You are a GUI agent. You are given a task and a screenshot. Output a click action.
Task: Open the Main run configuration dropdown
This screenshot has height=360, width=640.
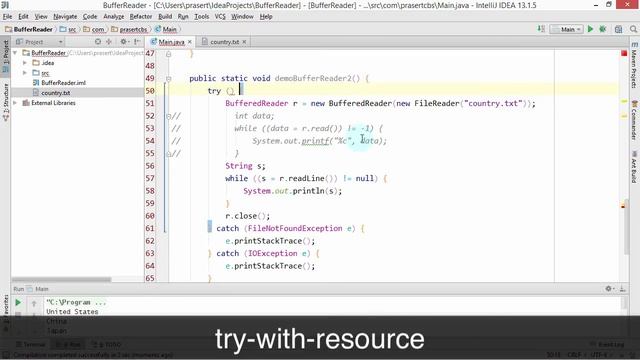pyautogui.click(x=566, y=29)
